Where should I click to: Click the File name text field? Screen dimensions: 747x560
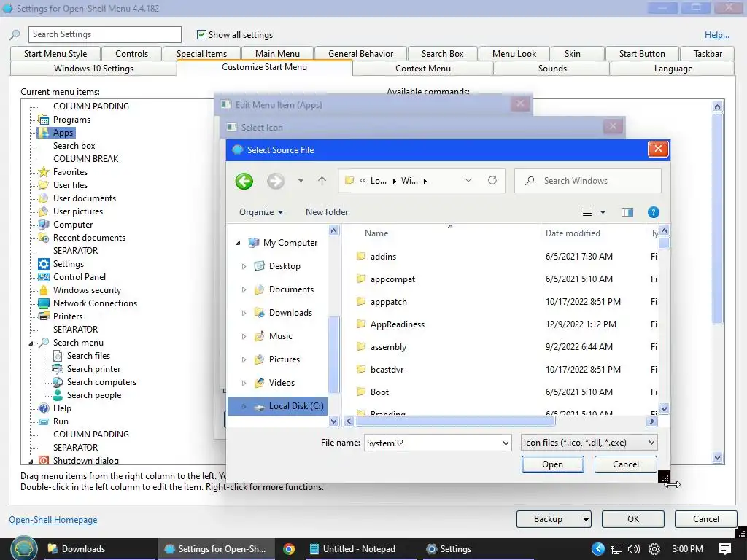click(x=432, y=443)
